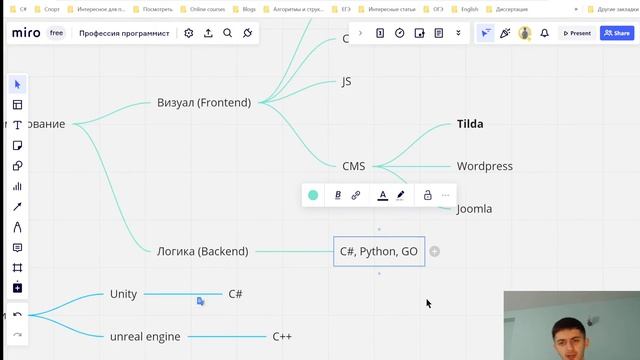The width and height of the screenshot is (640, 360).
Task: Expand more collaboration tools double chevron
Action: (458, 33)
